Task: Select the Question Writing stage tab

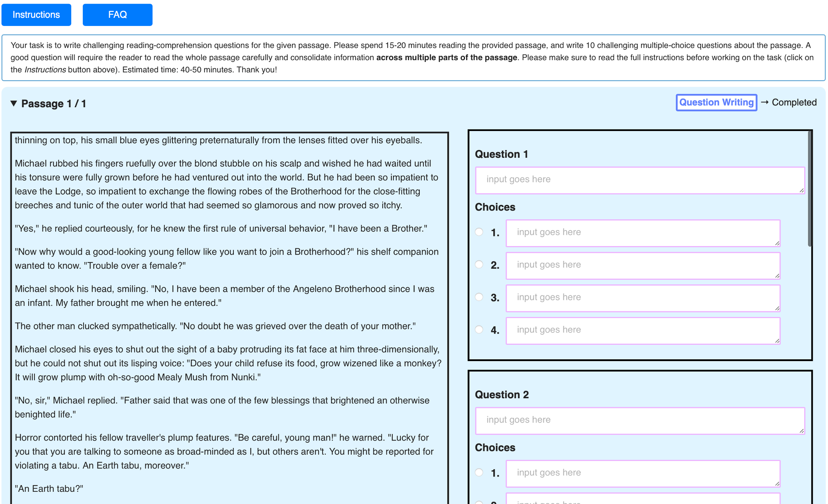Action: pyautogui.click(x=716, y=102)
